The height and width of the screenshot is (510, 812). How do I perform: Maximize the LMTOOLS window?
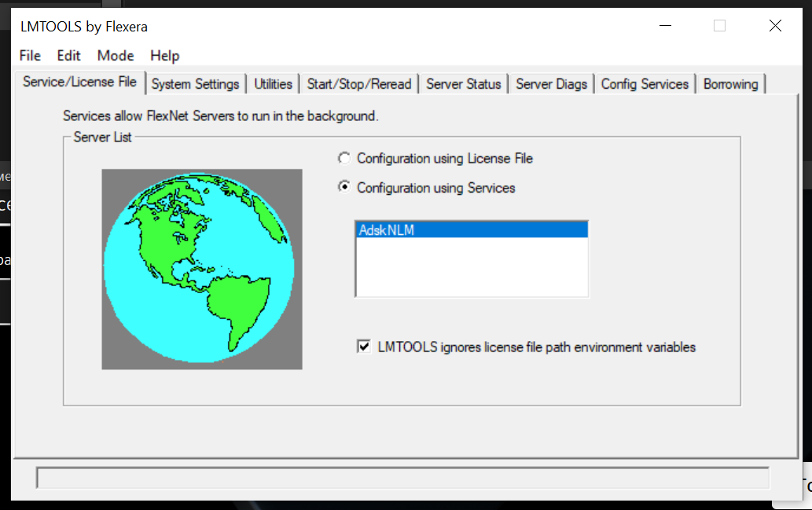(x=719, y=25)
